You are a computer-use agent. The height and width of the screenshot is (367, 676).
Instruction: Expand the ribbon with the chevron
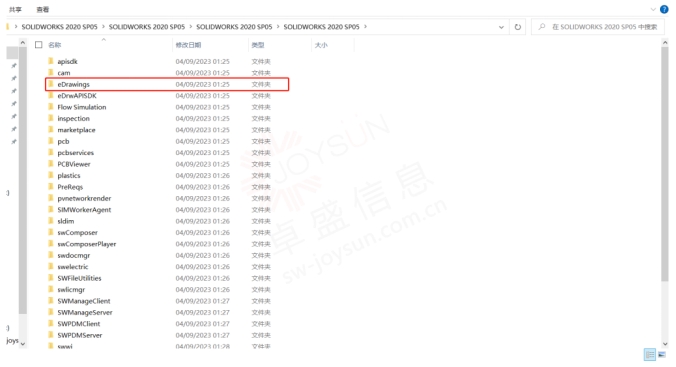[653, 9]
